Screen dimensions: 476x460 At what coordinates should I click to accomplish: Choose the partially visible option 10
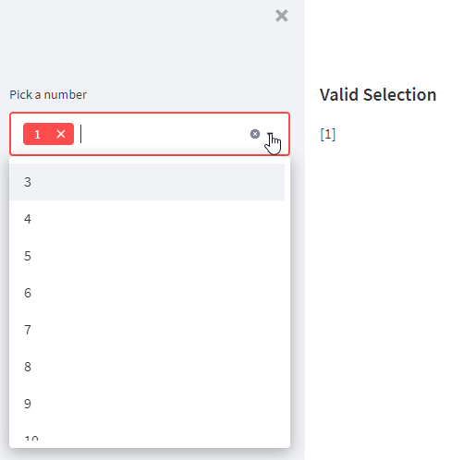147,435
